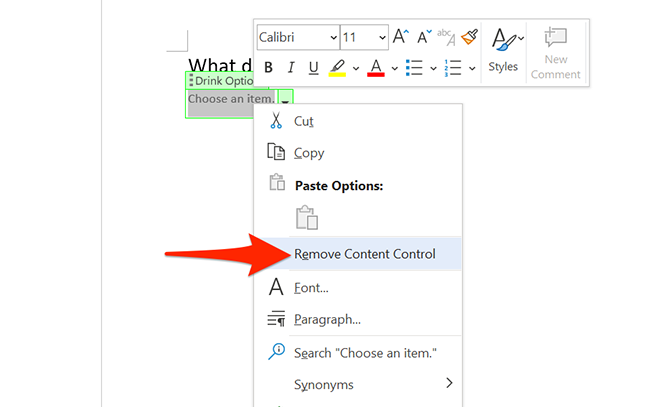The image size is (650, 407).
Task: Select the Format Painter brush
Action: coord(469,37)
